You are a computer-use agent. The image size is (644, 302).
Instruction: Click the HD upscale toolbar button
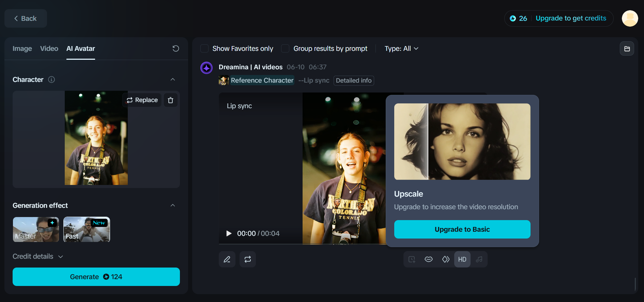(x=462, y=259)
